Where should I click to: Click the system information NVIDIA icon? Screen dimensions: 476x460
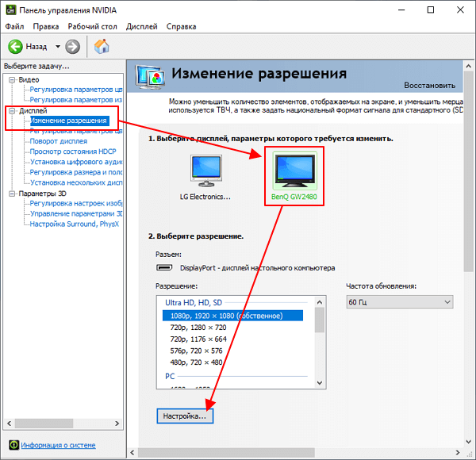pos(13,445)
